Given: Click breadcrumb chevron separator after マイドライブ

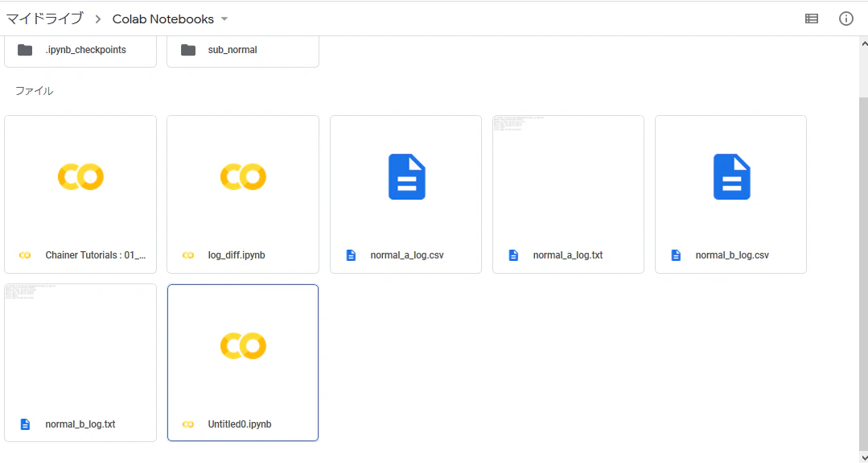Looking at the screenshot, I should [98, 19].
